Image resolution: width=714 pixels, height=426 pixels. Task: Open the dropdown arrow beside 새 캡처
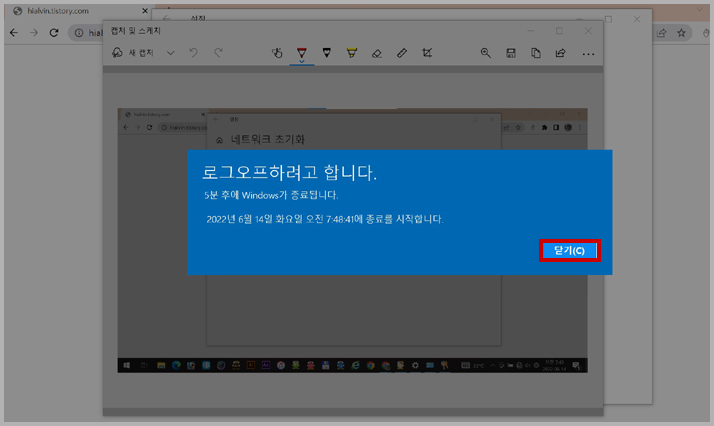[x=170, y=53]
